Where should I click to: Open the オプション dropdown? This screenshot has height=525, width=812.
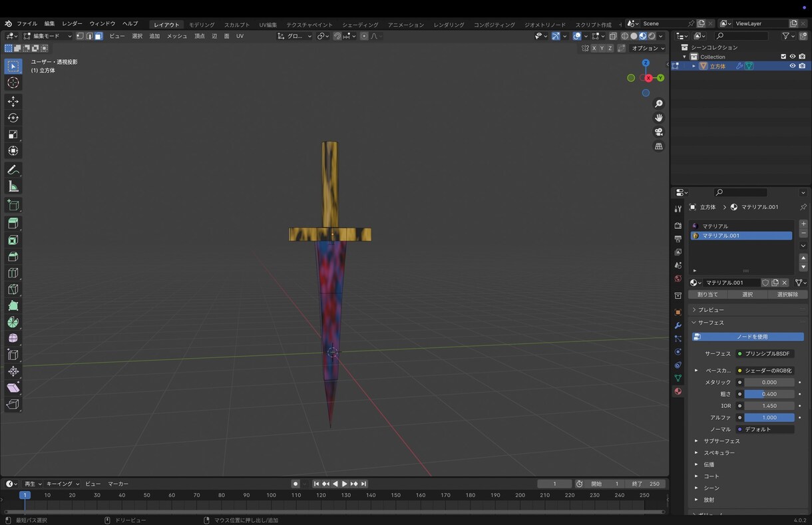click(648, 48)
